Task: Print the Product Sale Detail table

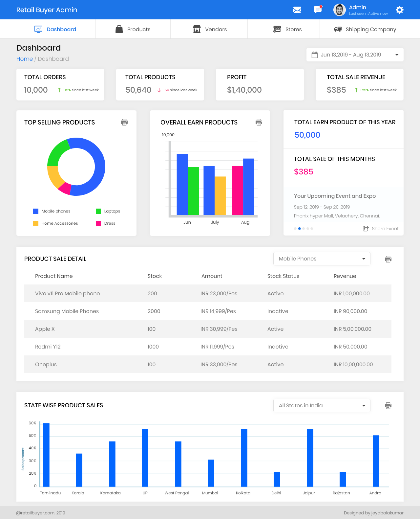Action: [x=388, y=259]
